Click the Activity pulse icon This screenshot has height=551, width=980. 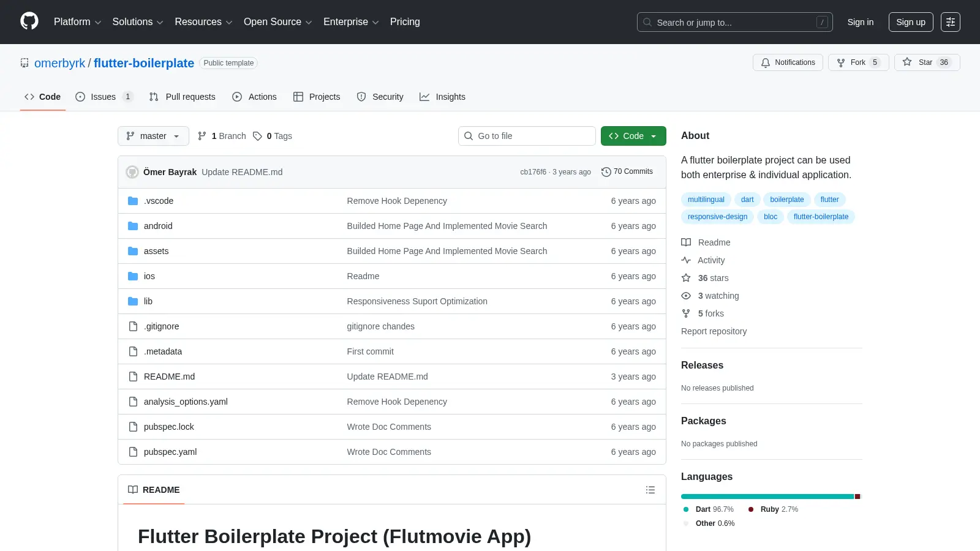coord(686,260)
